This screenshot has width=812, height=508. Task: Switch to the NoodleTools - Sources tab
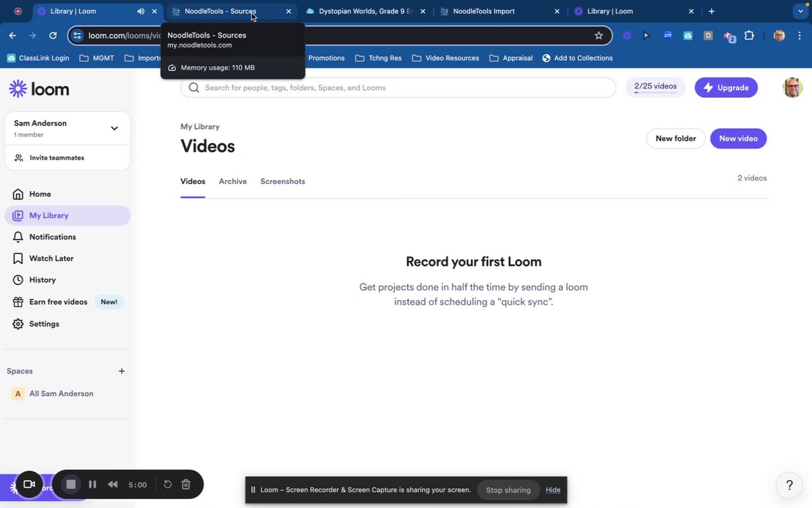click(x=231, y=11)
